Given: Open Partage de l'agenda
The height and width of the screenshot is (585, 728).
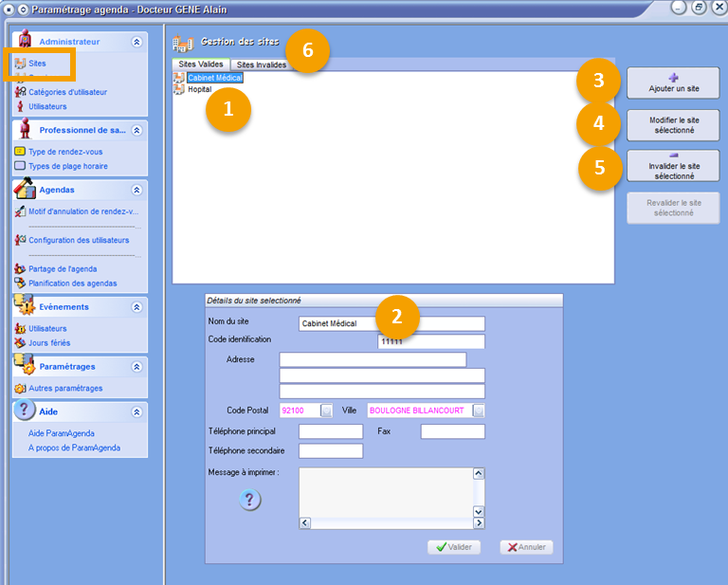Looking at the screenshot, I should [x=62, y=268].
